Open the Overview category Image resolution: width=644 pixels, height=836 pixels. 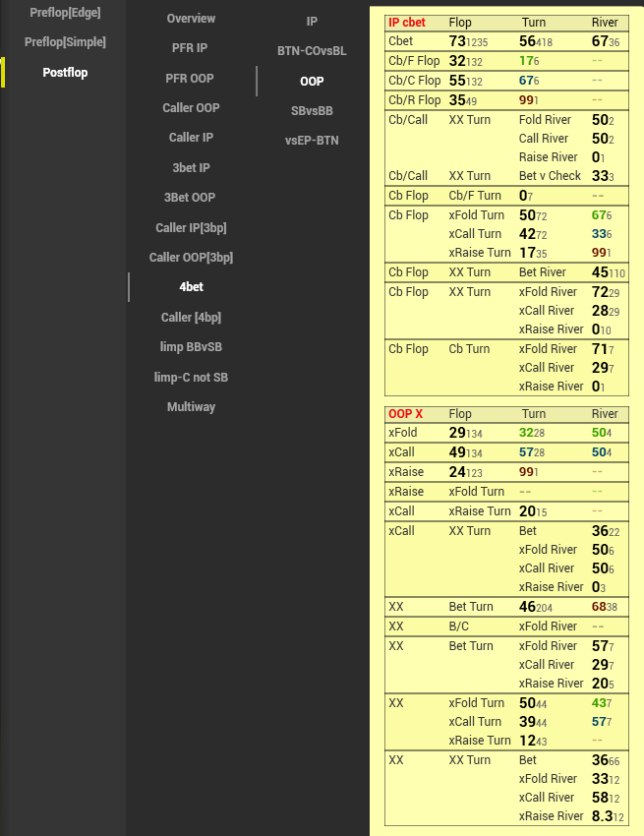pyautogui.click(x=191, y=19)
